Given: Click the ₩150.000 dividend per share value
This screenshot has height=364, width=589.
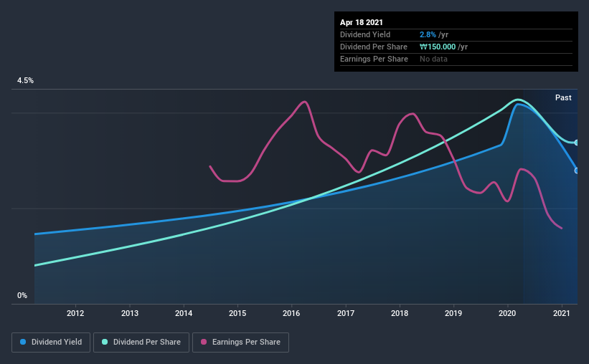Looking at the screenshot, I should pyautogui.click(x=438, y=47).
